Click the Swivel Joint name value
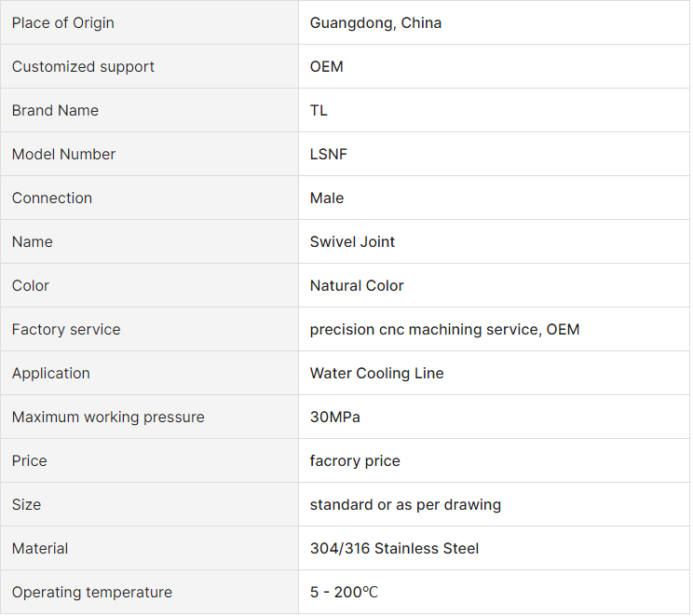Image resolution: width=693 pixels, height=616 pixels. point(352,242)
